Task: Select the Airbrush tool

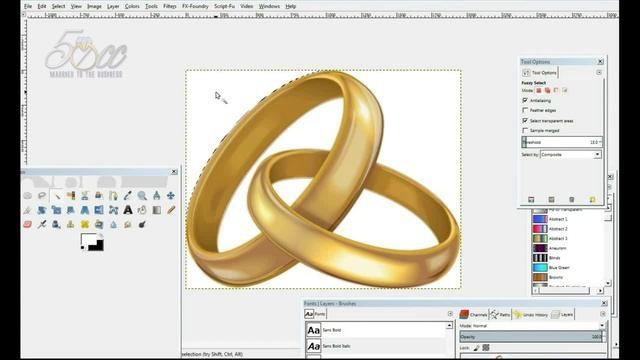Action: click(x=42, y=224)
